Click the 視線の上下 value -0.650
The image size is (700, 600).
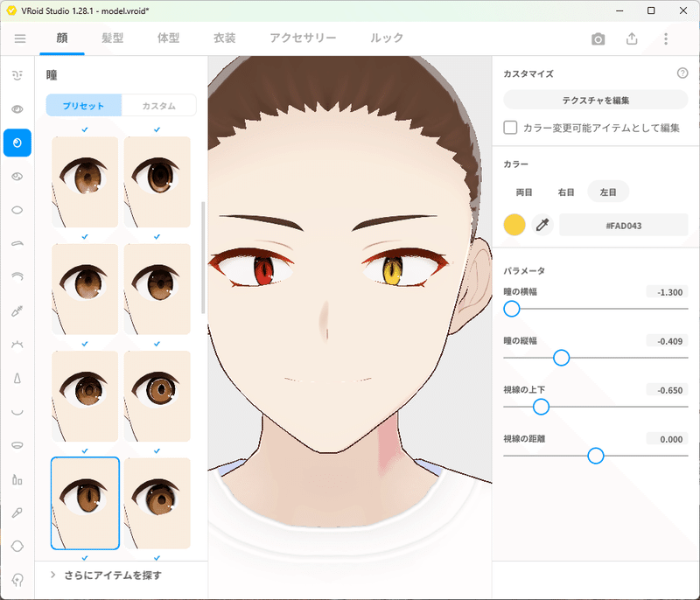[x=668, y=390]
